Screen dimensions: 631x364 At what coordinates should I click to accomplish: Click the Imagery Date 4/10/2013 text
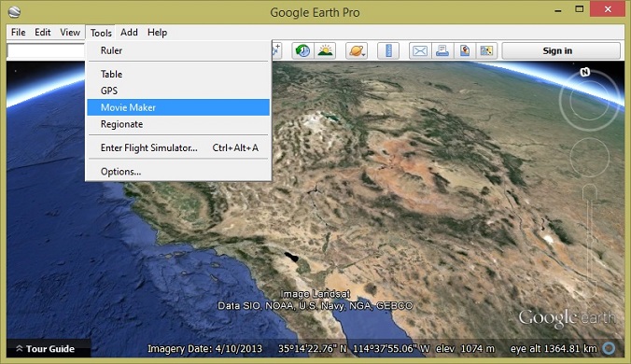204,349
